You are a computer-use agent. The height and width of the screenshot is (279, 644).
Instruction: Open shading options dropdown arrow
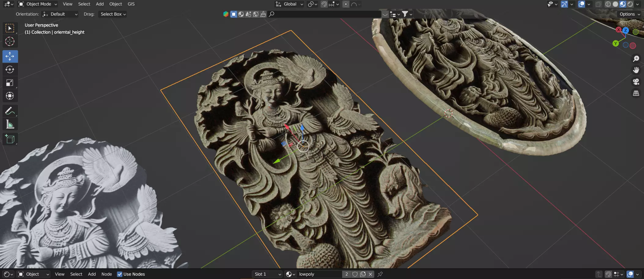coord(638,4)
